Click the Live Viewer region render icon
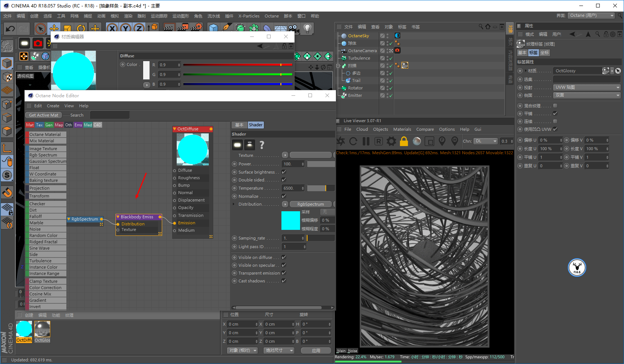The width and height of the screenshot is (624, 364). [x=429, y=141]
